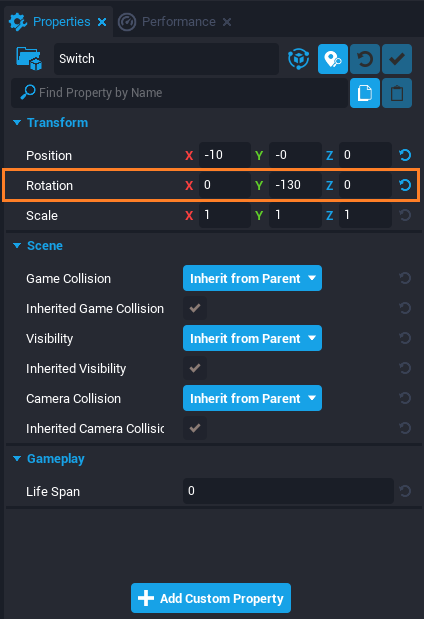Click the undo arrow icon beside Switch

tap(365, 59)
